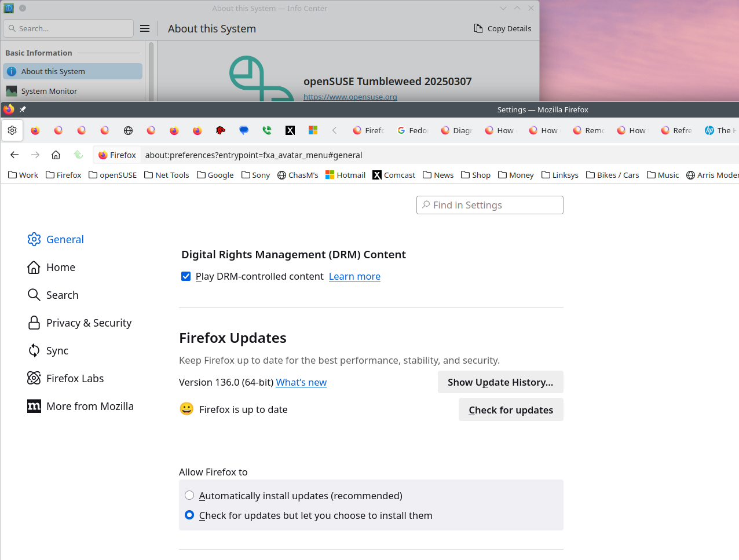739x560 pixels.
Task: Switch to the 'Diagr' browser tab
Action: (456, 130)
